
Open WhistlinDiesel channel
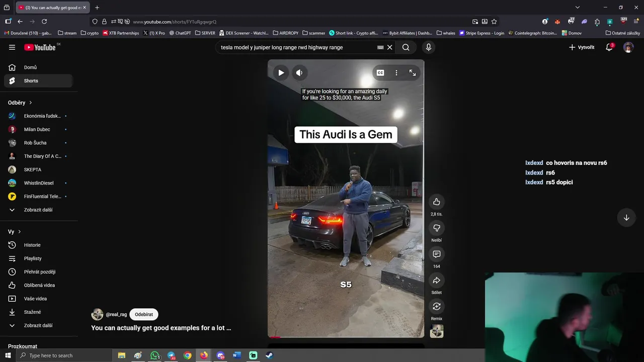coord(38,183)
